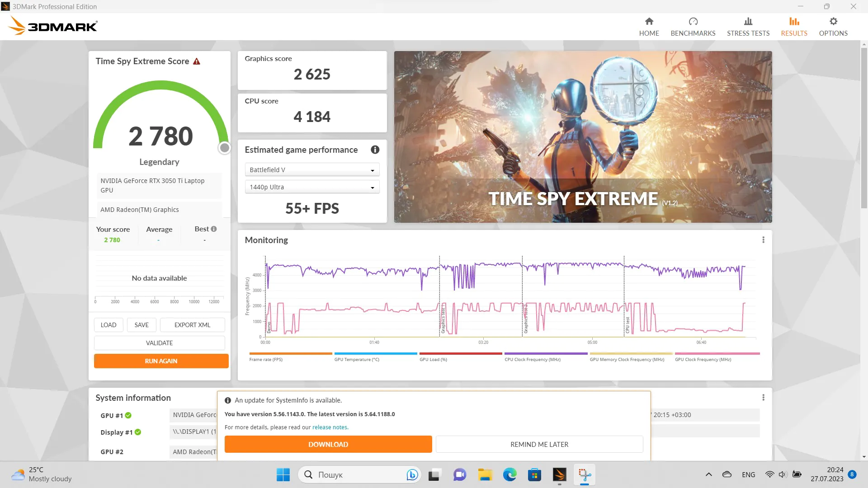The height and width of the screenshot is (488, 868).
Task: Open Task View from taskbar
Action: 434,474
